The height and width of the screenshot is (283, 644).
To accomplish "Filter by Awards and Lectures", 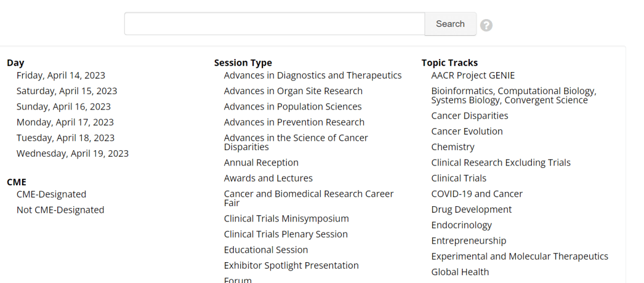I will click(x=268, y=178).
